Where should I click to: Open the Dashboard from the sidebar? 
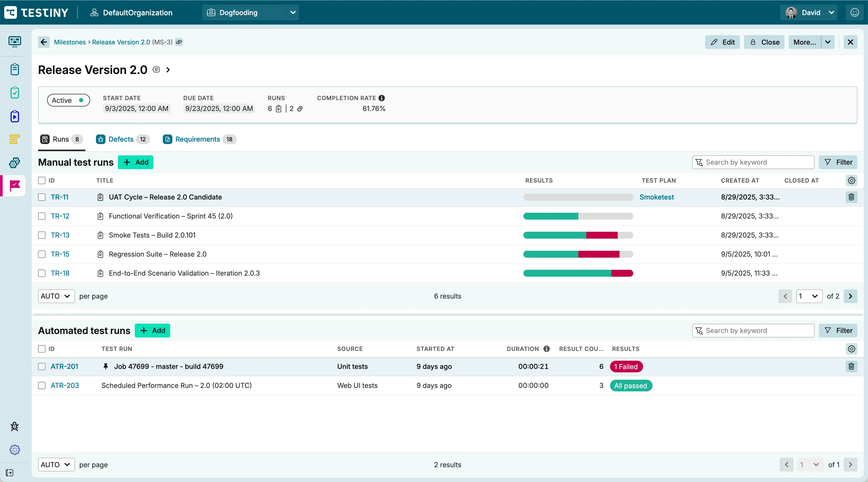[14, 41]
